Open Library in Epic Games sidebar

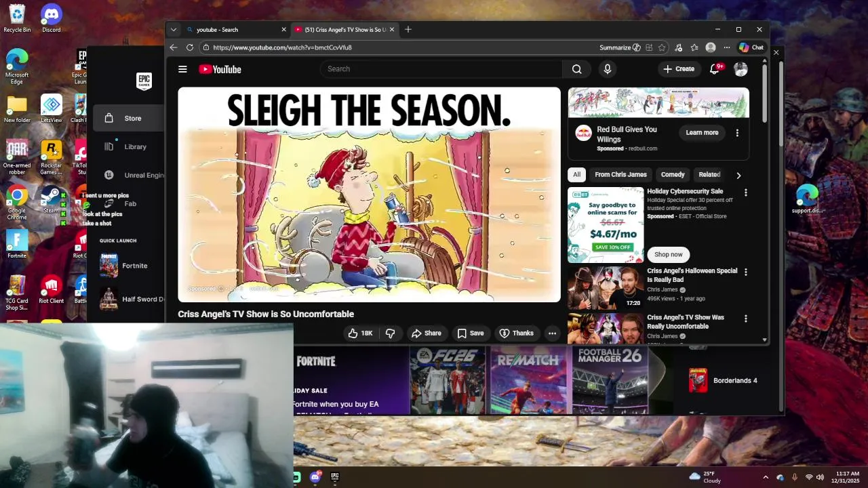click(x=129, y=146)
